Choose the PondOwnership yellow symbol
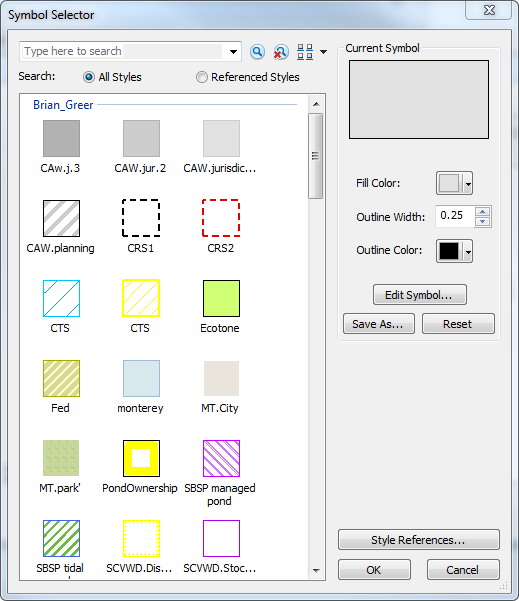519x601 pixels. [x=141, y=458]
